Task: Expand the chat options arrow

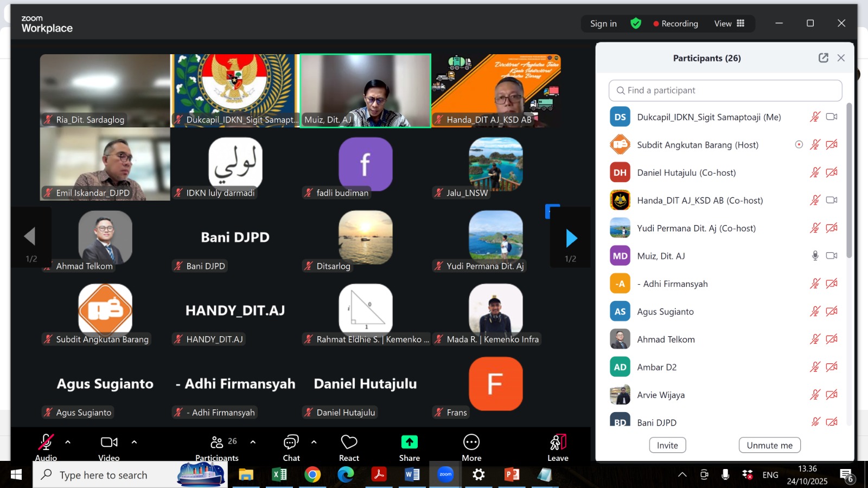Action: [x=314, y=442]
